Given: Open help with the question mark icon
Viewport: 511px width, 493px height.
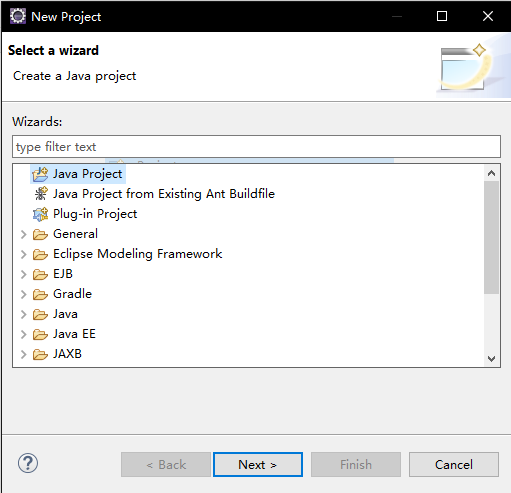Looking at the screenshot, I should click(x=28, y=463).
